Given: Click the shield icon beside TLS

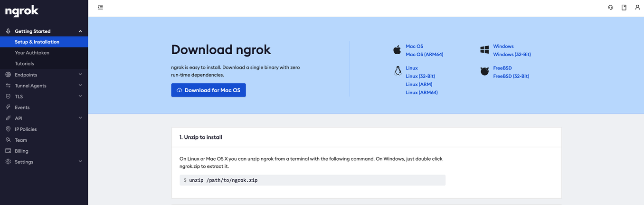Looking at the screenshot, I should (8, 97).
